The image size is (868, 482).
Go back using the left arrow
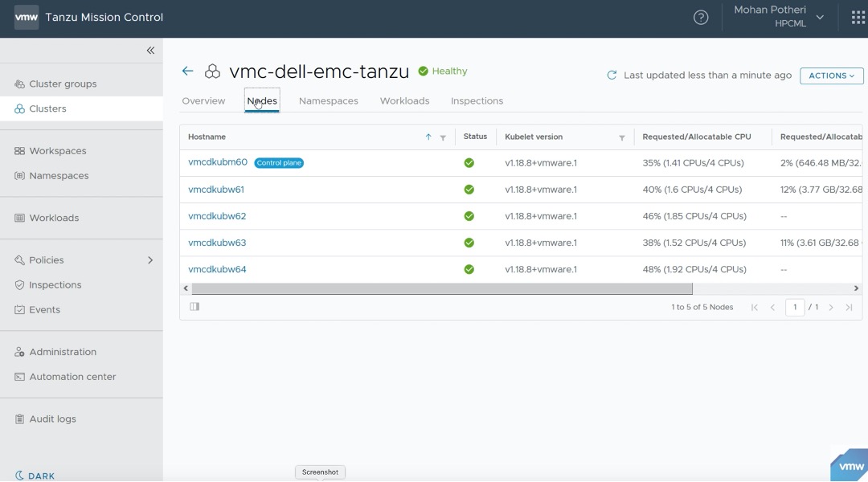pos(187,71)
